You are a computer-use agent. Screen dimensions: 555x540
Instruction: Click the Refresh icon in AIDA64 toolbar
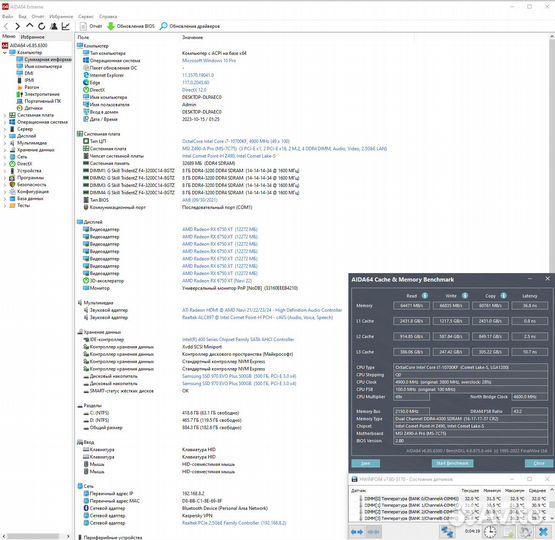(x=42, y=26)
